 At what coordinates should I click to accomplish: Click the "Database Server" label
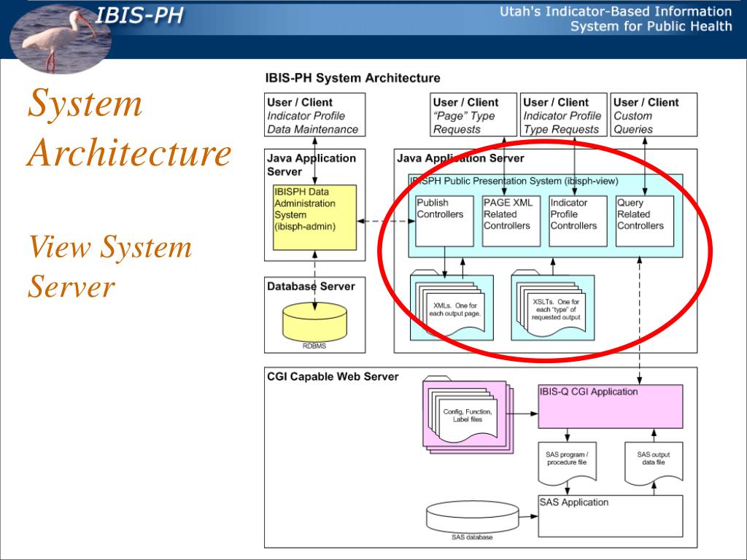(x=311, y=286)
